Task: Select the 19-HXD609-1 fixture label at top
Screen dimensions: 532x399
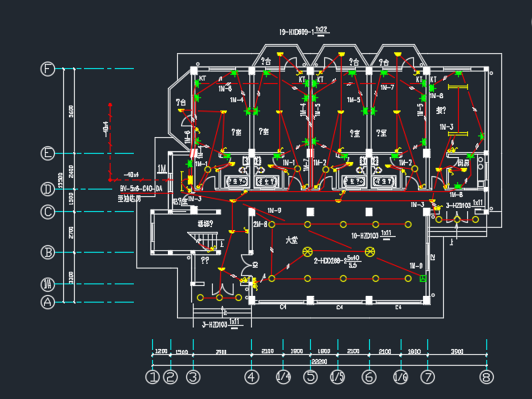Action: 304,31
